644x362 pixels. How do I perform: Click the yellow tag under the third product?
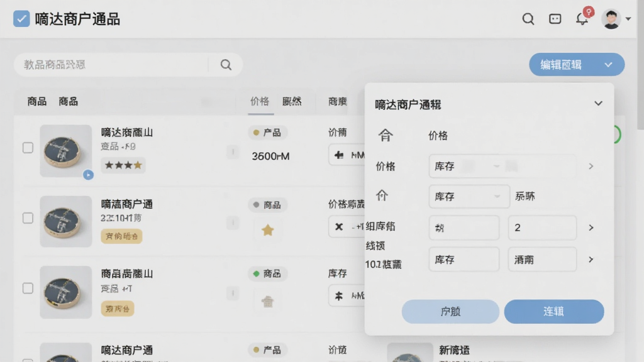click(x=118, y=309)
